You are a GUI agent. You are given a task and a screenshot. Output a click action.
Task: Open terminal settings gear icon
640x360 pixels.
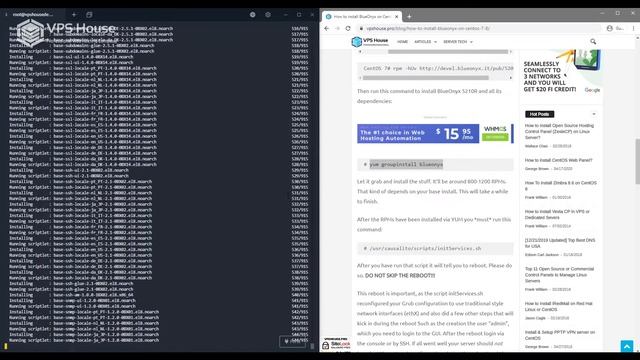(x=268, y=14)
